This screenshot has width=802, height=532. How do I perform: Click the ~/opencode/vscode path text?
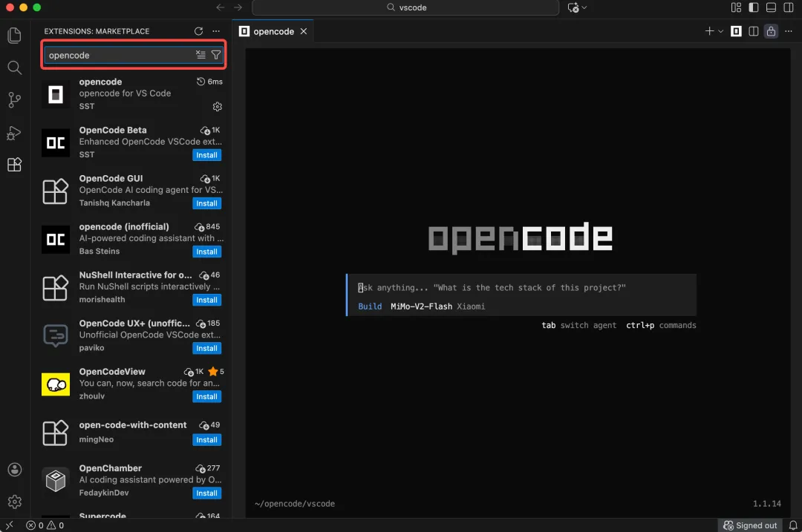(295, 503)
